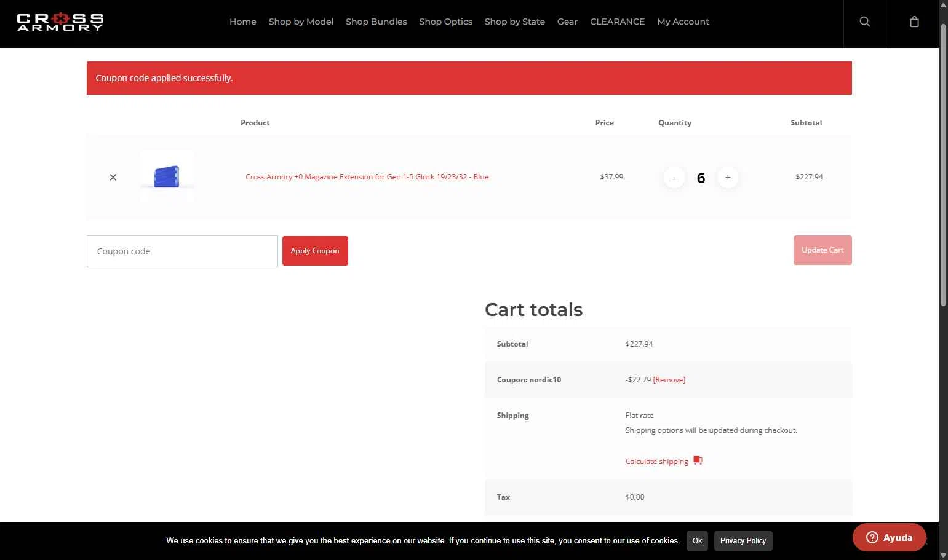948x560 pixels.
Task: Open the Privacy Policy button
Action: click(x=743, y=541)
